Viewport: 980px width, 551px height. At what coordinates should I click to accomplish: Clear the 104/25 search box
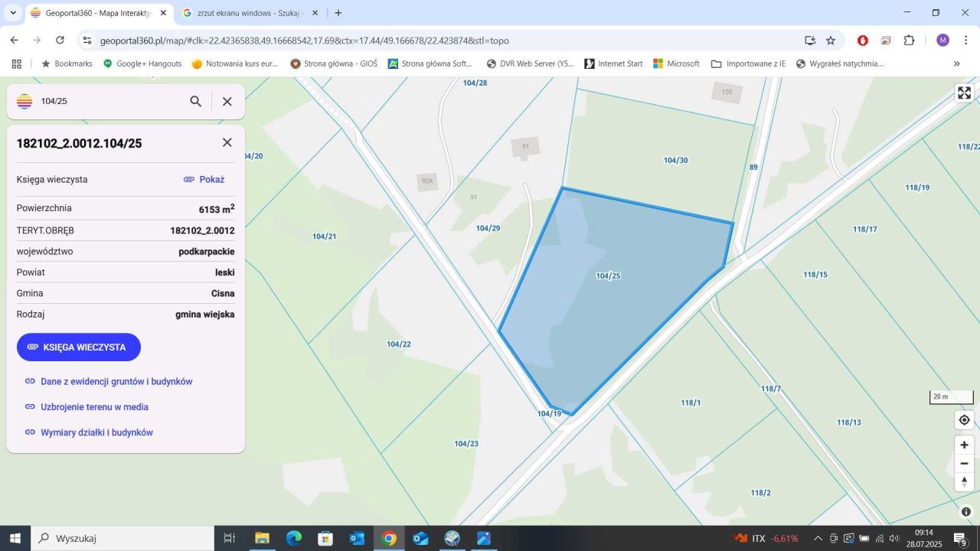click(x=227, y=101)
